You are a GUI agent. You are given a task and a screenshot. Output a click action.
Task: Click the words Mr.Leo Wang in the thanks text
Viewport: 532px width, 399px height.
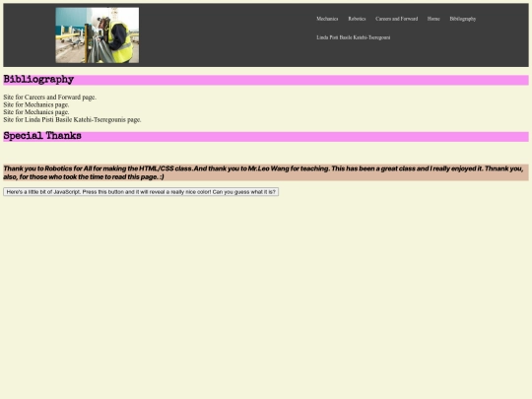tap(268, 168)
